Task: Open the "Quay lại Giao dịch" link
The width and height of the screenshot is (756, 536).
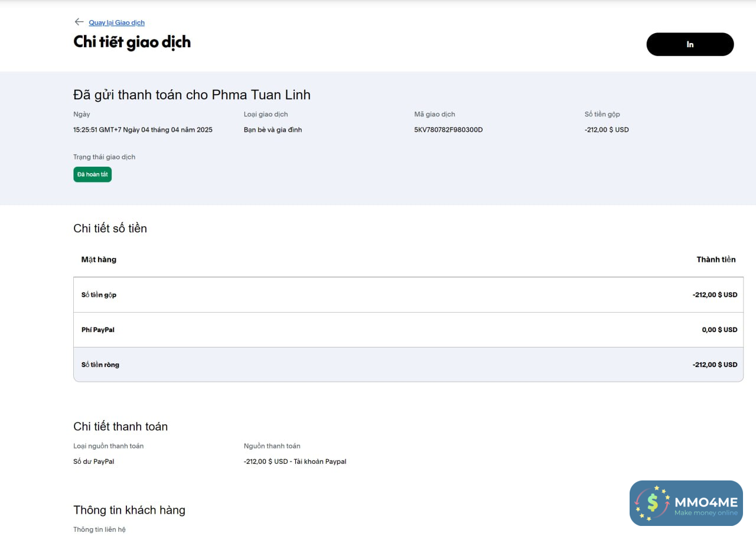Action: [116, 22]
